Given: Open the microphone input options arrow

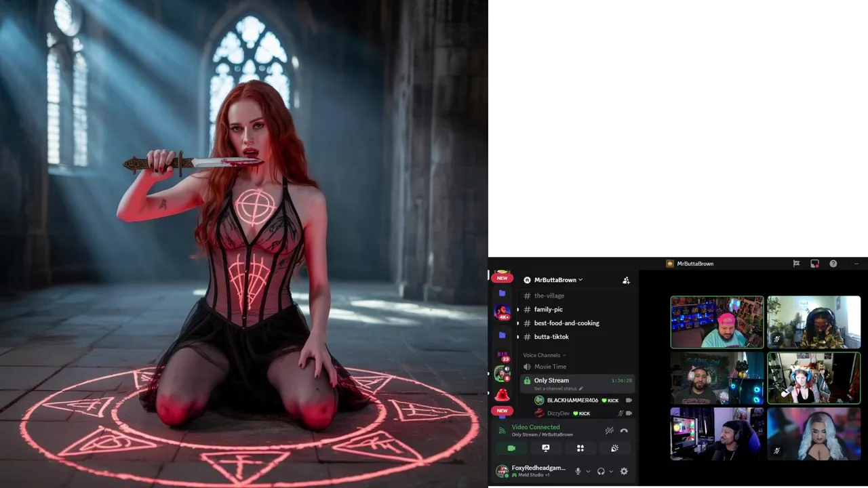Looking at the screenshot, I should click(x=588, y=471).
